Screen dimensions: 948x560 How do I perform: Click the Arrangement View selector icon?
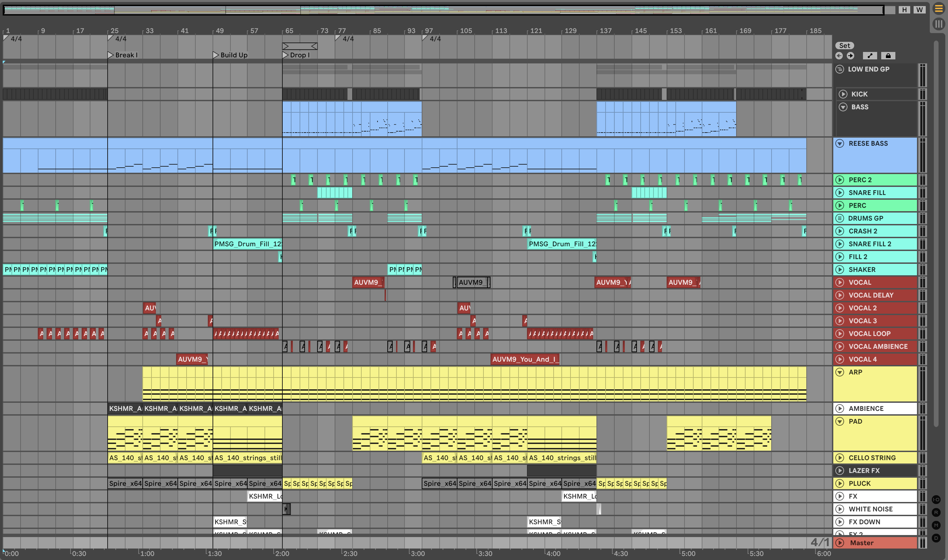coord(939,9)
